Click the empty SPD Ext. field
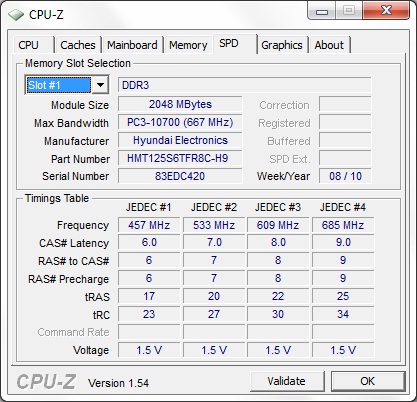417x402 pixels. point(345,158)
